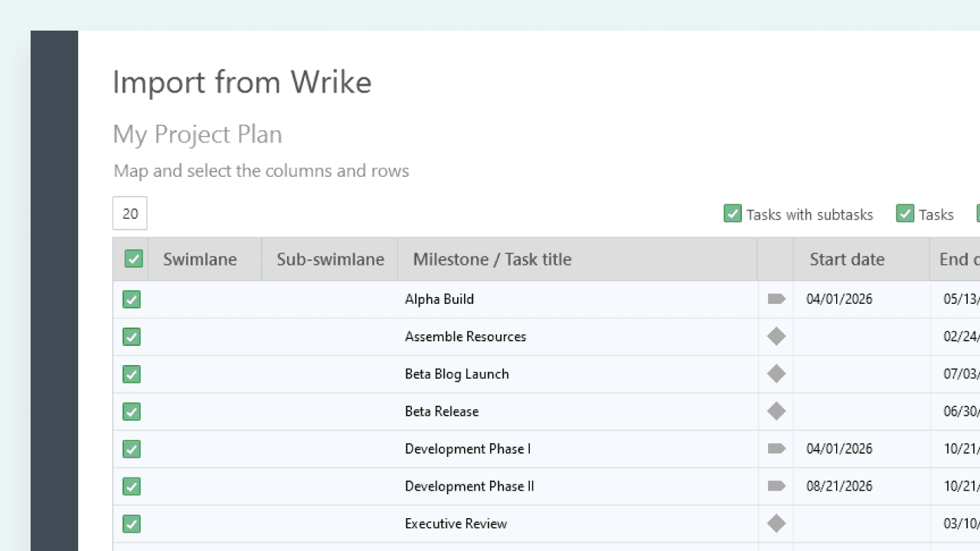The width and height of the screenshot is (980, 551).
Task: Click the row count field showing 20
Action: click(x=130, y=214)
